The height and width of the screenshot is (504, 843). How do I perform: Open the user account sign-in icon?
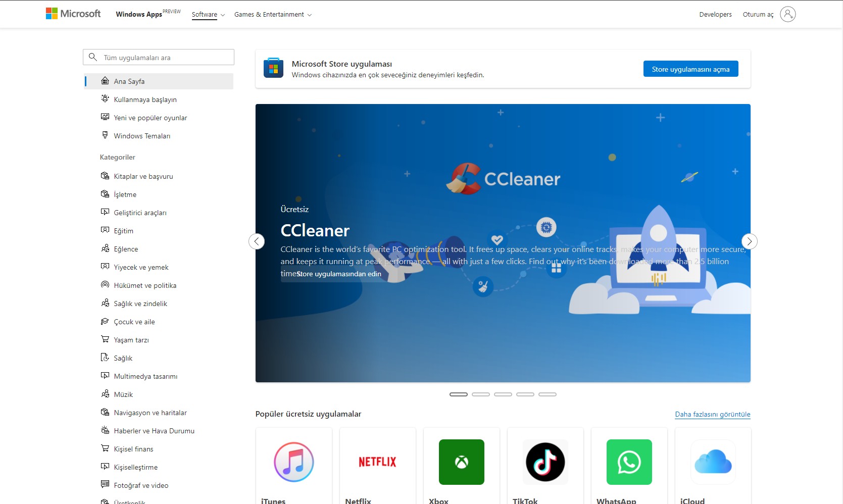(x=787, y=14)
